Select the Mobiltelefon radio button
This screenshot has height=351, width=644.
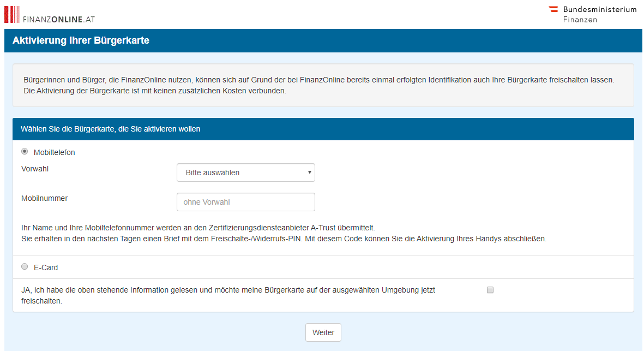25,152
